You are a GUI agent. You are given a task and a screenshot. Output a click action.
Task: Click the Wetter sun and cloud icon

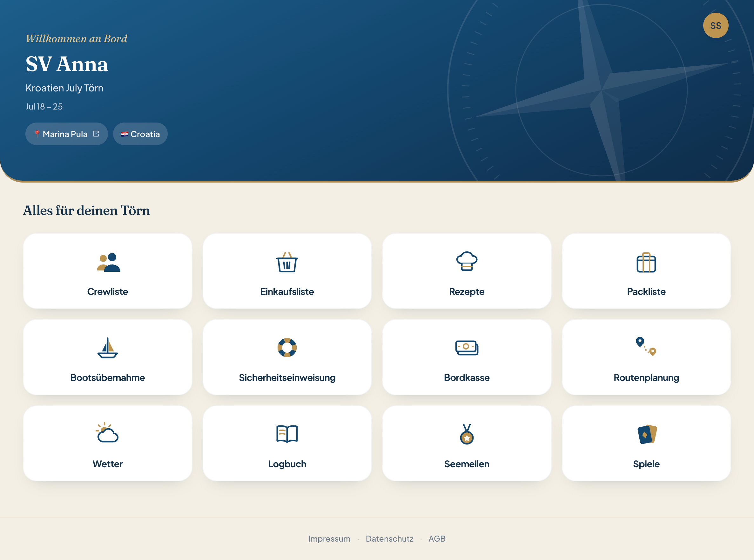[x=107, y=433]
